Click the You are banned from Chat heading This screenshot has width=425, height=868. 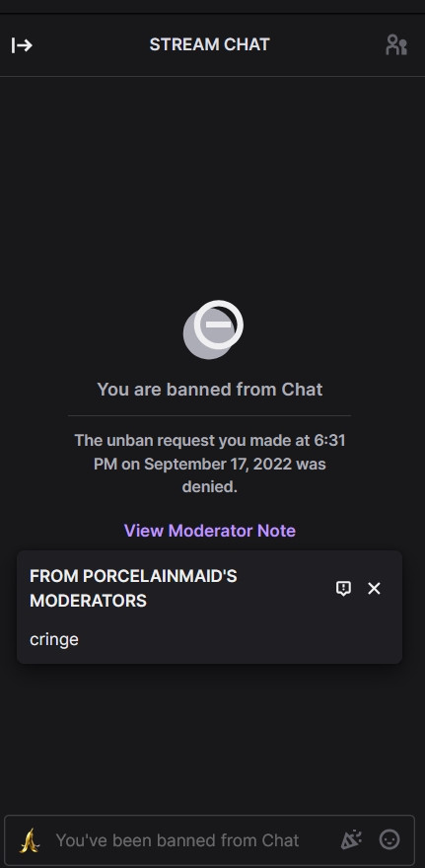[x=210, y=390]
